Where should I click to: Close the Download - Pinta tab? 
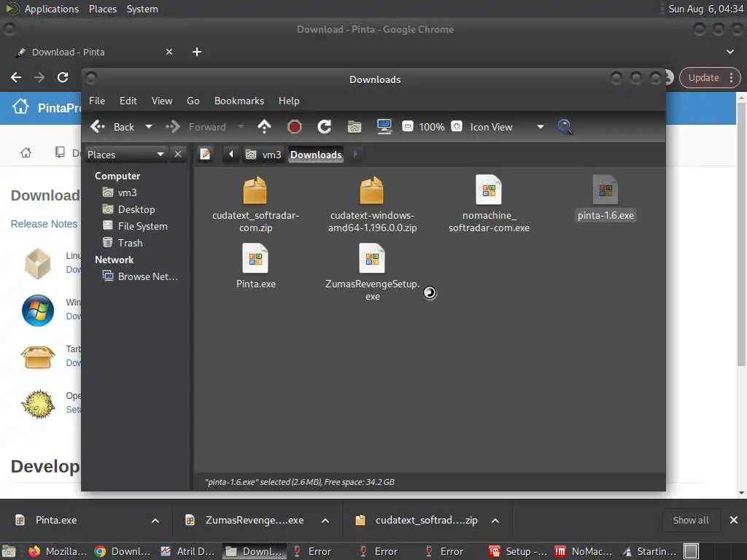(x=169, y=52)
